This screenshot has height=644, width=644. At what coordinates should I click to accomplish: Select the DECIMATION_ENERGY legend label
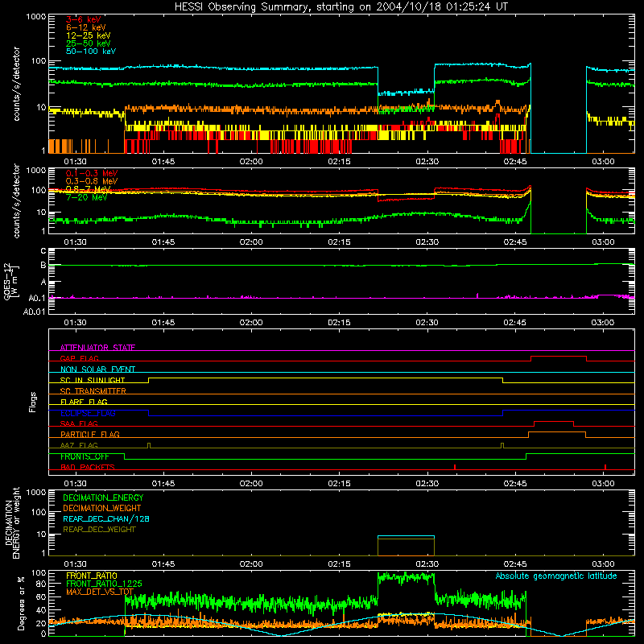click(103, 497)
